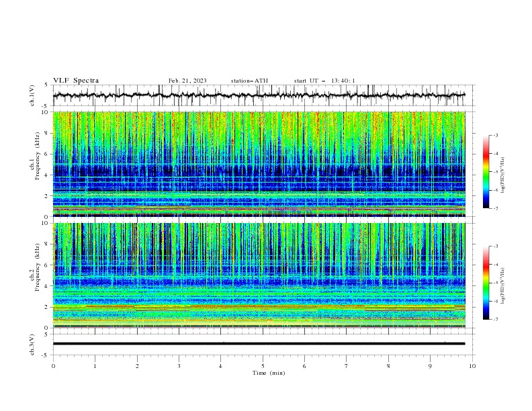The image size is (532, 411).
Task: Click the ch.1 "Frequency (kHz)" axis label
Action: click(38, 156)
